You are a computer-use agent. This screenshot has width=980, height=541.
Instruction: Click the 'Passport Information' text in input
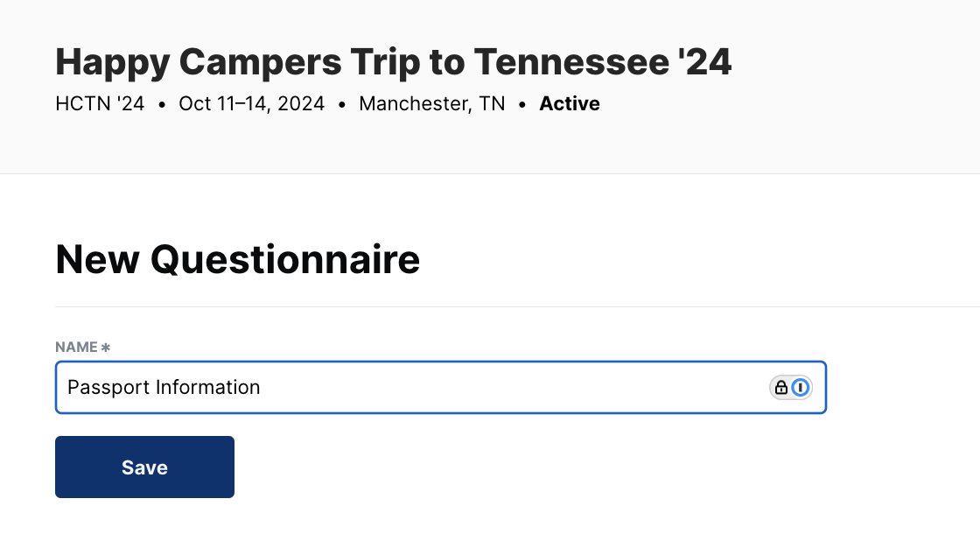pos(164,387)
